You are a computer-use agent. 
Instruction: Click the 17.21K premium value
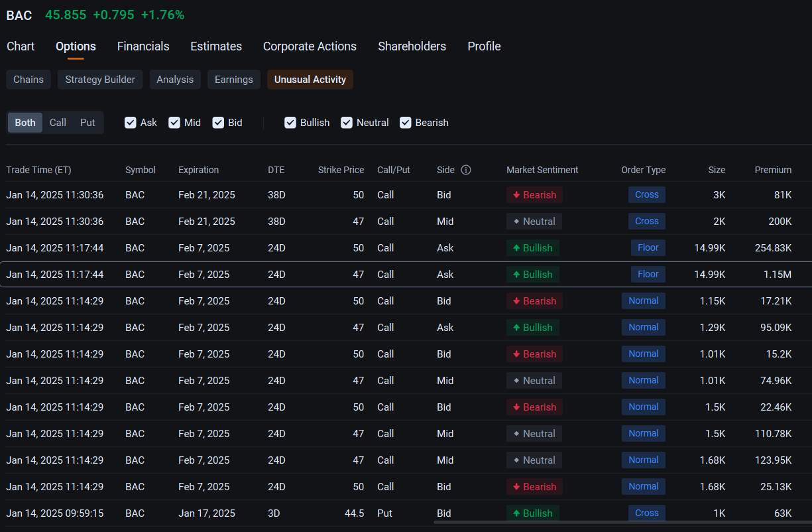coord(776,301)
